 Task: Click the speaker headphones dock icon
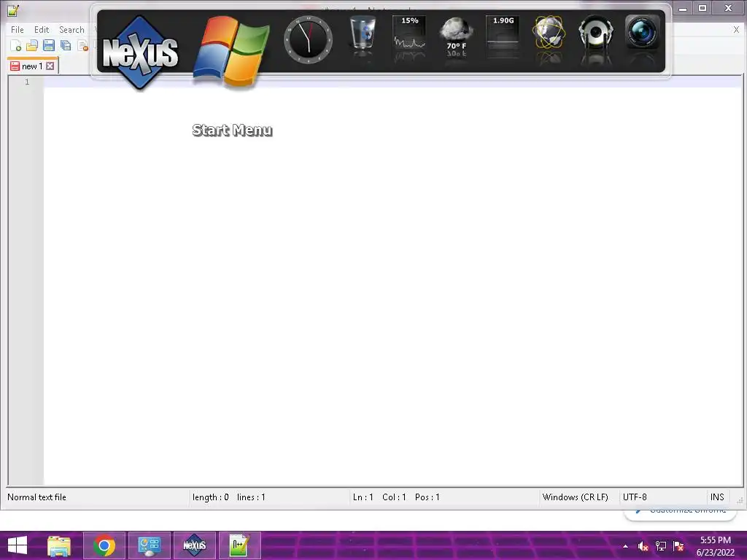pos(595,32)
